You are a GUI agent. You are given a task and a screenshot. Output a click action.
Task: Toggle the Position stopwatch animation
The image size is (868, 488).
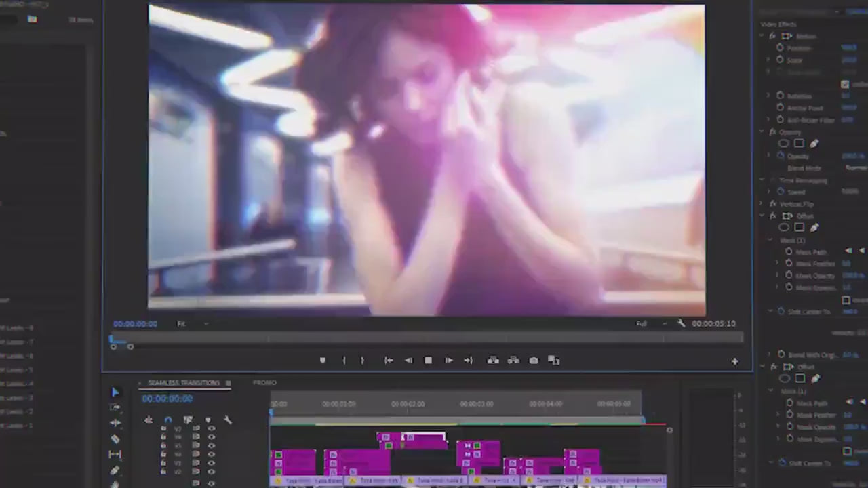click(x=780, y=48)
